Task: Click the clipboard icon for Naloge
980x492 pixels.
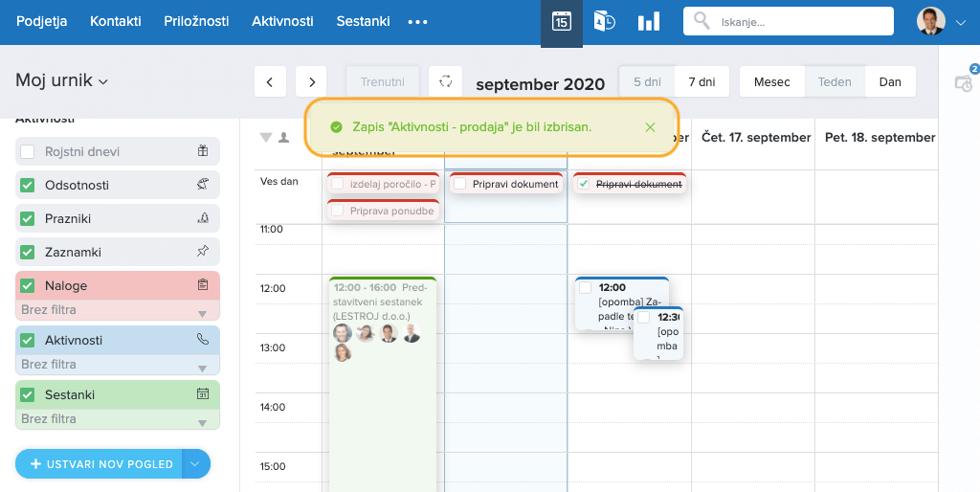Action: [203, 285]
